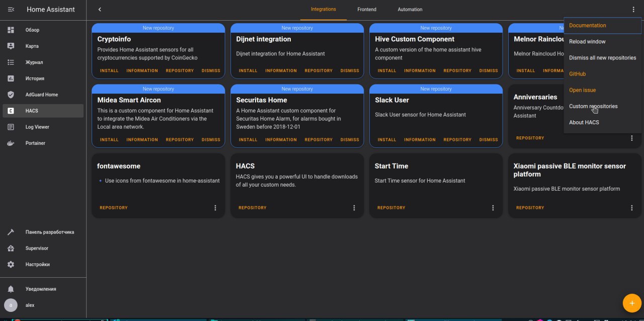Open the Журнал logbook icon
The height and width of the screenshot is (321, 644).
pos(11,62)
